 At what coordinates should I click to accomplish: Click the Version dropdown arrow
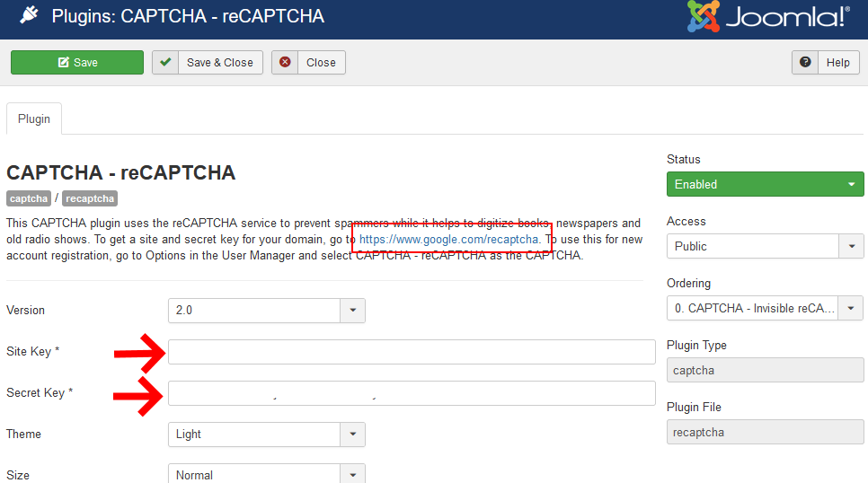[x=352, y=311]
